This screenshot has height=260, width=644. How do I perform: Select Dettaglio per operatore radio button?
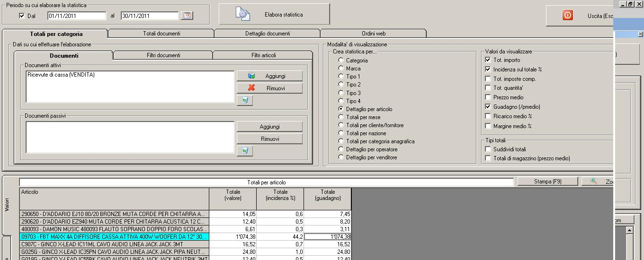pos(341,149)
